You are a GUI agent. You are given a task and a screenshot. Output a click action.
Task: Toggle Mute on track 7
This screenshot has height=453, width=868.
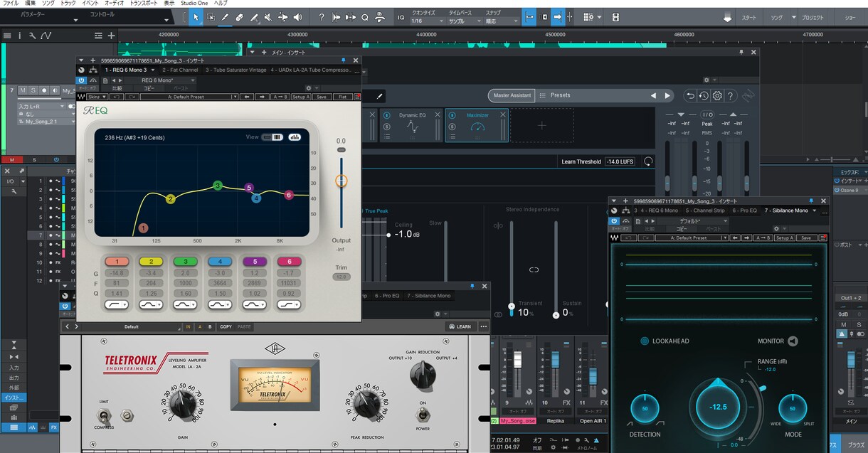point(23,90)
